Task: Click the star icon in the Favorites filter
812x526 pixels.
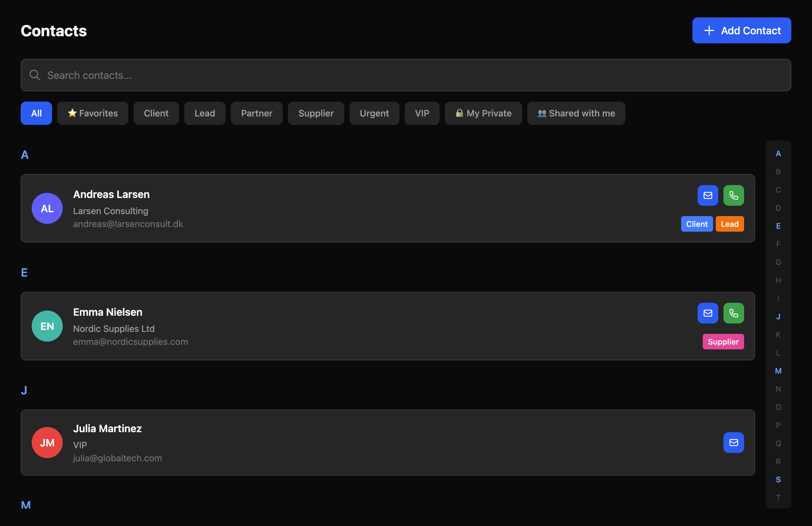Action: click(x=72, y=113)
